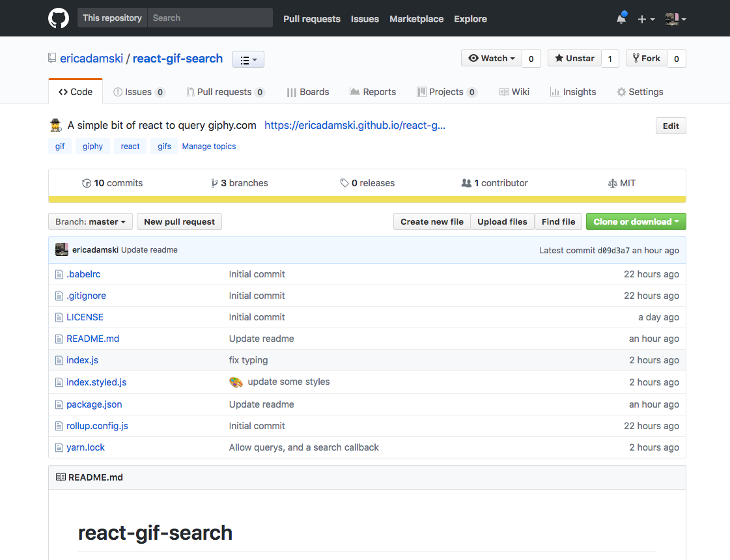Click Manage topics
The height and width of the screenshot is (560, 730).
209,146
